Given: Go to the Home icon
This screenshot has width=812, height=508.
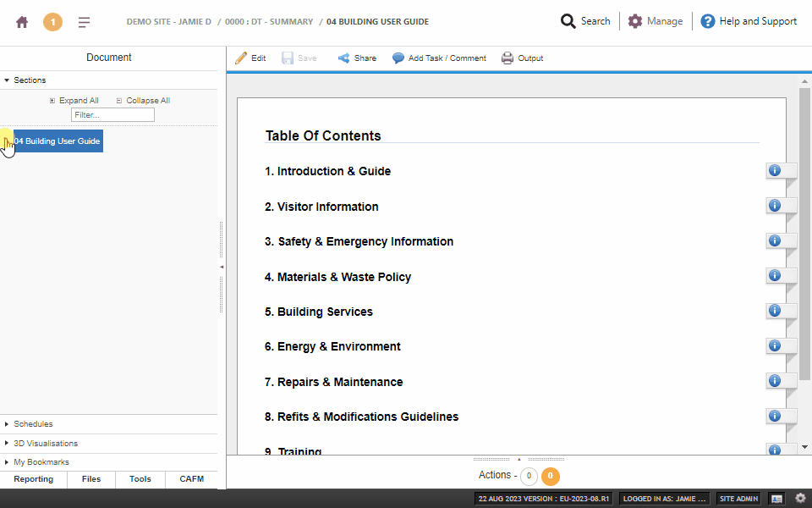Looking at the screenshot, I should tap(22, 22).
